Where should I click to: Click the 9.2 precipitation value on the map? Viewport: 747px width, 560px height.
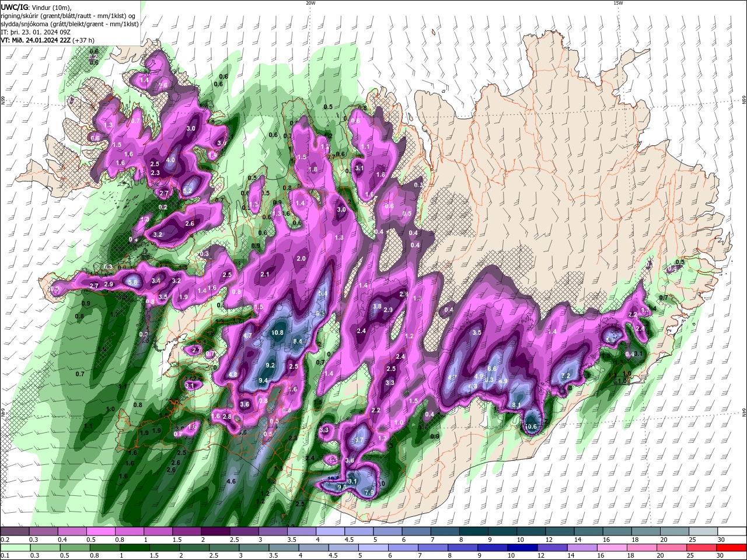tap(270, 365)
